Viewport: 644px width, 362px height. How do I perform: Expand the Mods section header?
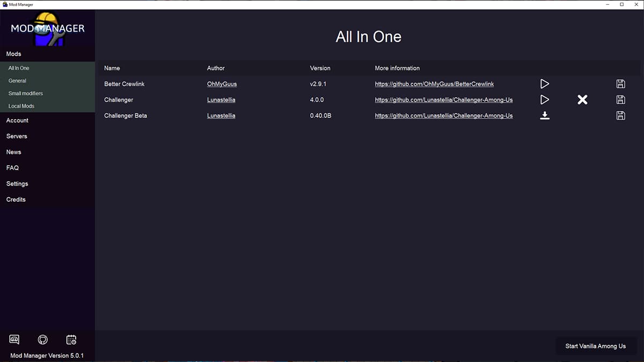14,54
